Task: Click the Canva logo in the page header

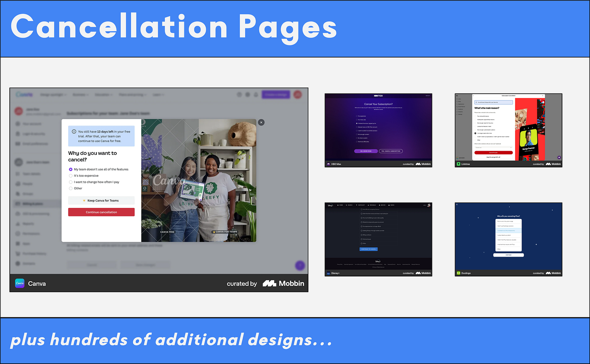Action: click(x=24, y=94)
